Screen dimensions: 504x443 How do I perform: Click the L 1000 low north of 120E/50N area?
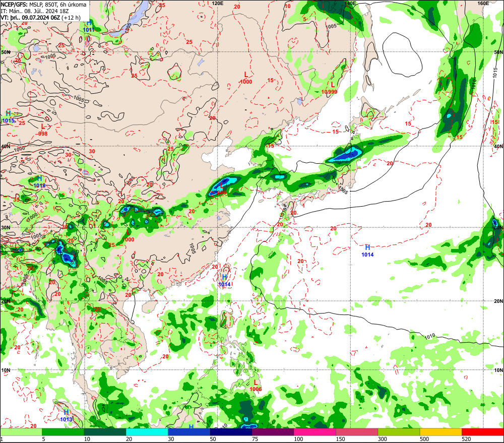(246, 78)
